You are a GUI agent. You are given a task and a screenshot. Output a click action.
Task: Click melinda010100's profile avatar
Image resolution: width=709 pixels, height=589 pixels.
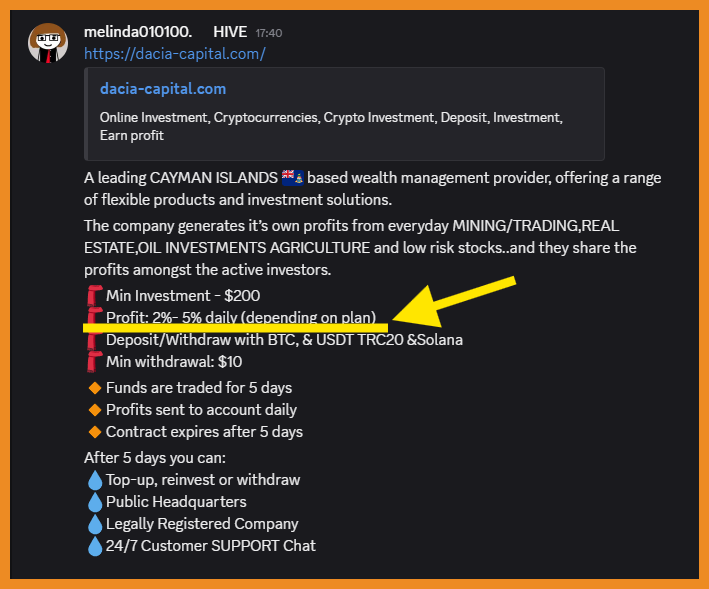tap(48, 42)
